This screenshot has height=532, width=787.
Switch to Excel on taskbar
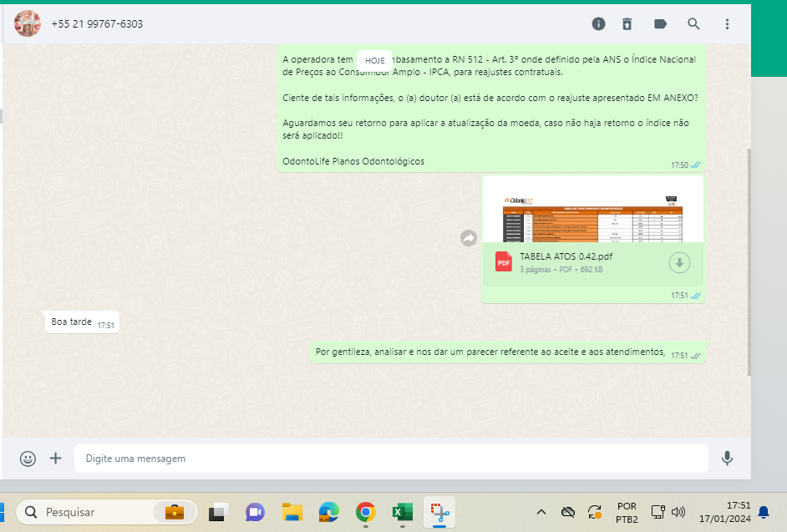[x=403, y=512]
